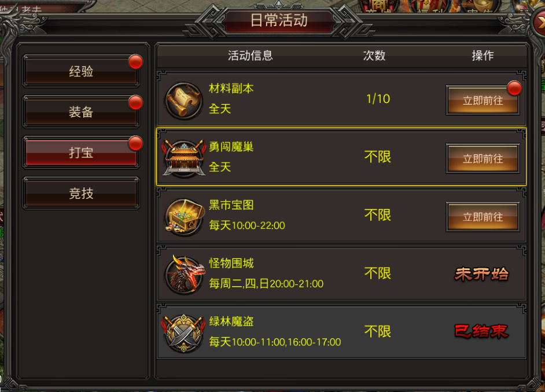Select the 打宝 tab
545x392 pixels.
[81, 153]
